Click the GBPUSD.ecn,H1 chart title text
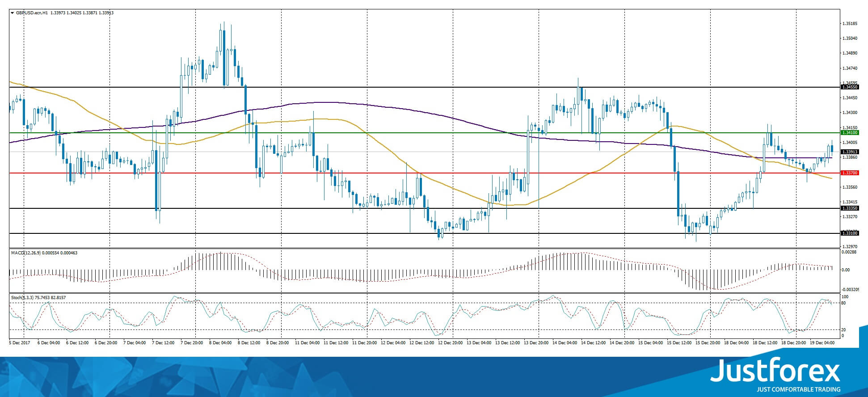The height and width of the screenshot is (397, 868). tap(32, 13)
